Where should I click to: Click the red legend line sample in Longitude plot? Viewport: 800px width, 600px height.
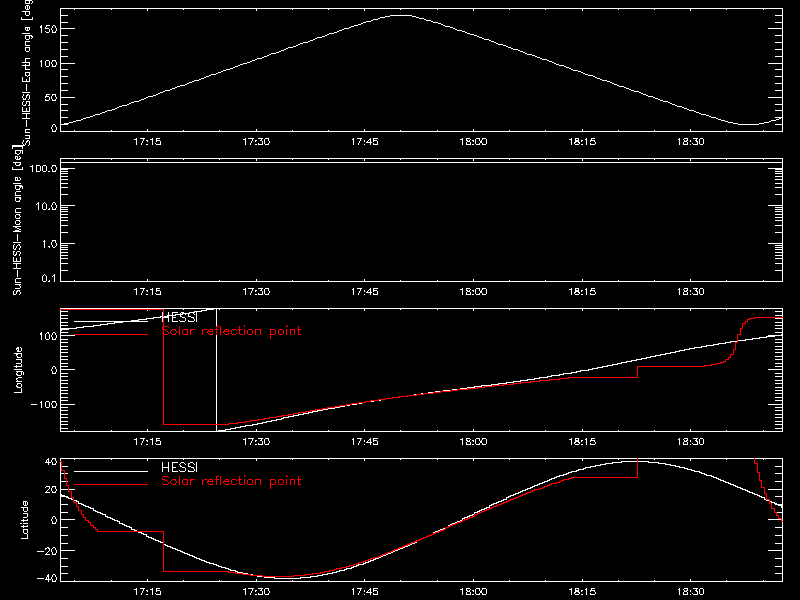point(111,335)
